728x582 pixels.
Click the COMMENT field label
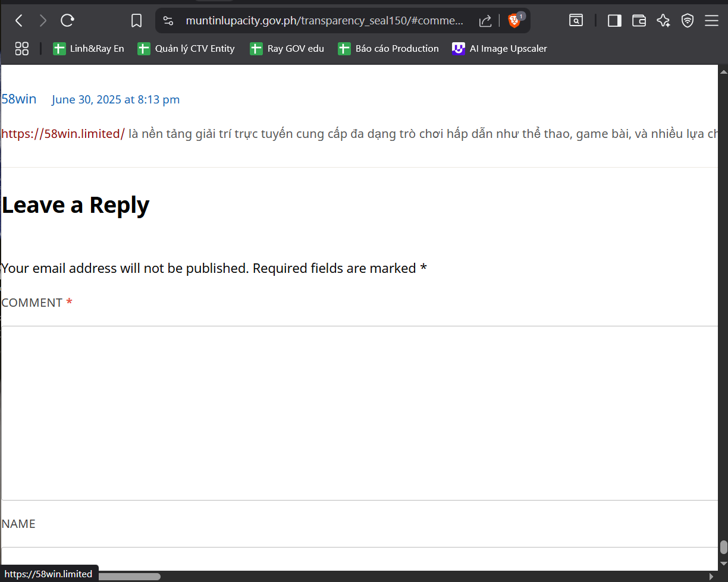click(x=37, y=303)
